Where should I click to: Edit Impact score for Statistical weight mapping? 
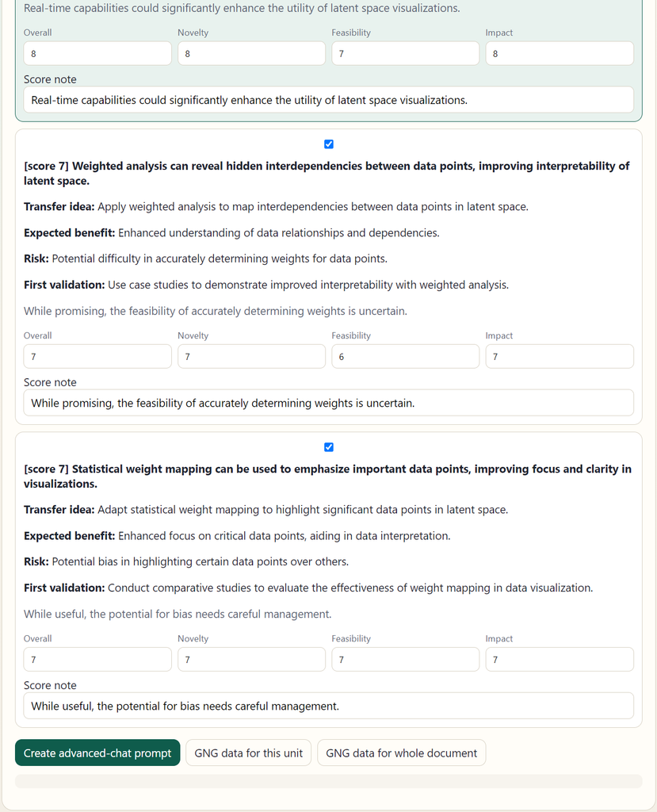pyautogui.click(x=560, y=659)
